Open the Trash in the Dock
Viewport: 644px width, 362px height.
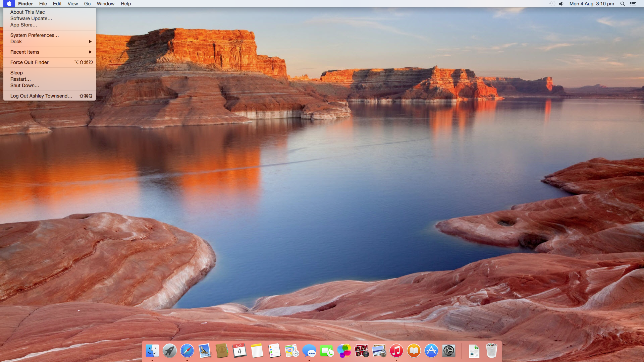point(491,351)
